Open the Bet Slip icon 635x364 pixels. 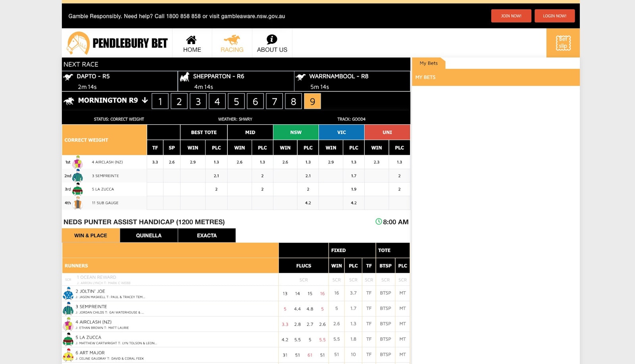563,43
